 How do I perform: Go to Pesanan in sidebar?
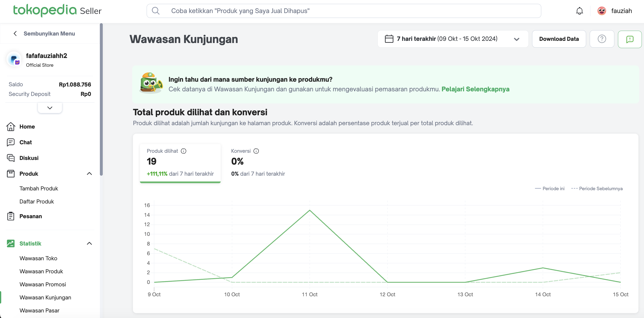[30, 216]
